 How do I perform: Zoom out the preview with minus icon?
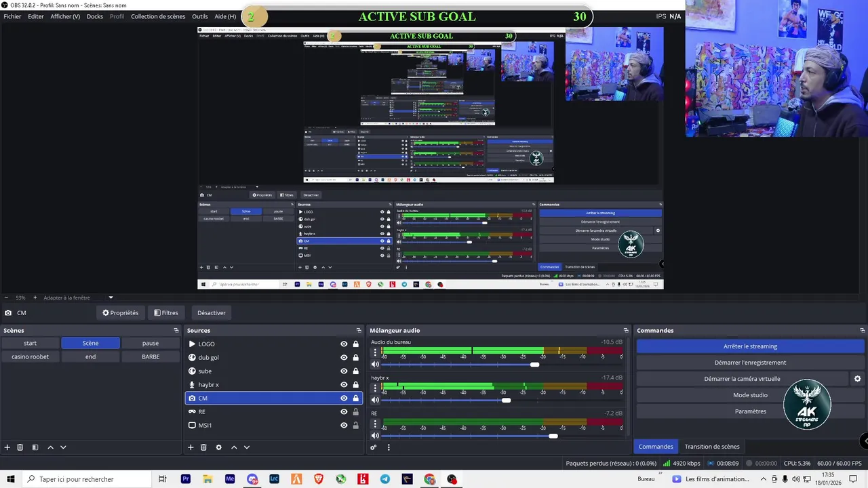[x=6, y=298]
